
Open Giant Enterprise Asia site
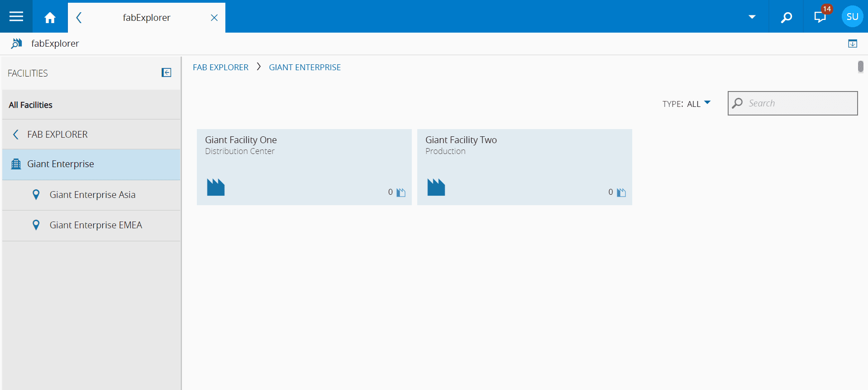(91, 195)
